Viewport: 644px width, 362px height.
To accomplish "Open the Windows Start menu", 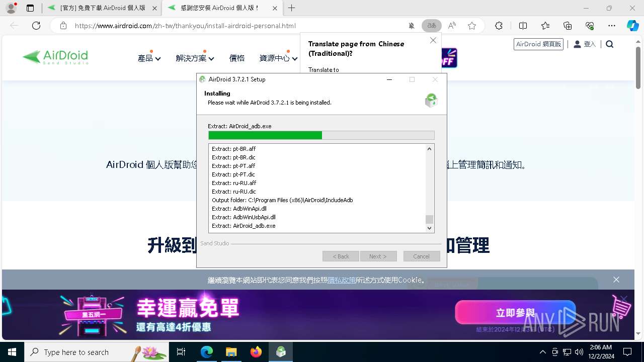I will pyautogui.click(x=12, y=352).
